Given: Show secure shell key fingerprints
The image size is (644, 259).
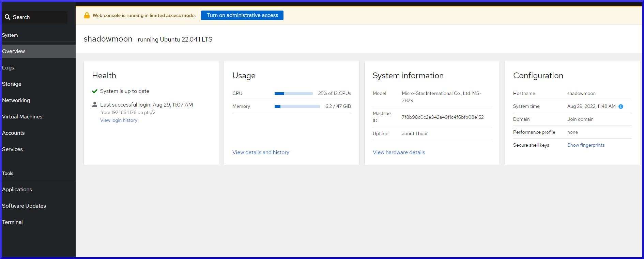Looking at the screenshot, I should click(586, 145).
